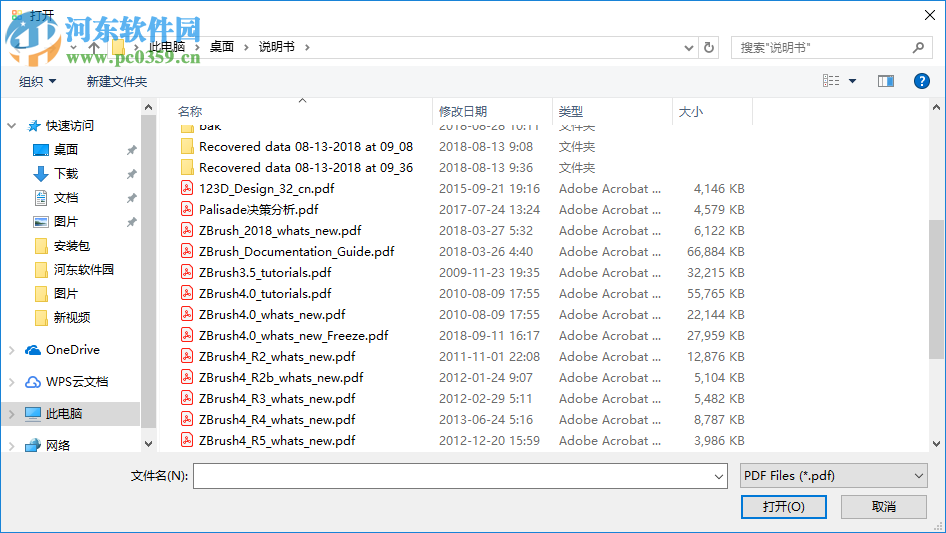Expand the 此电脑 tree node

(11, 413)
